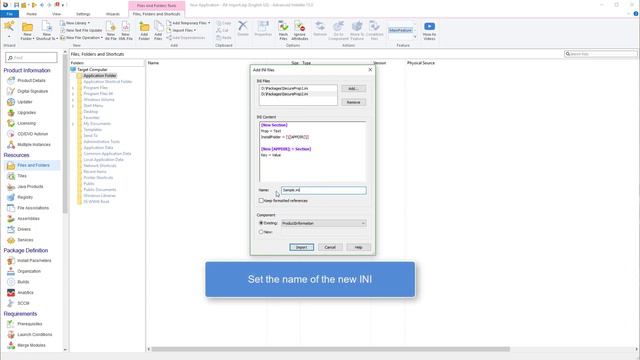Click the Import button

tap(302, 247)
